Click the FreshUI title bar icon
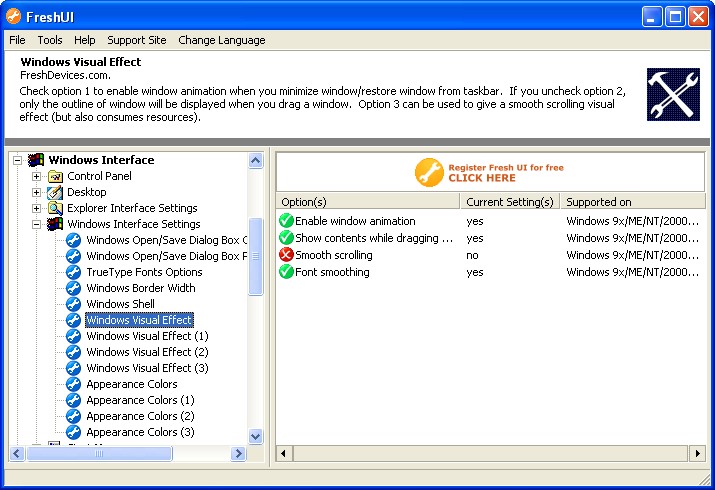The image size is (715, 490). pos(13,16)
